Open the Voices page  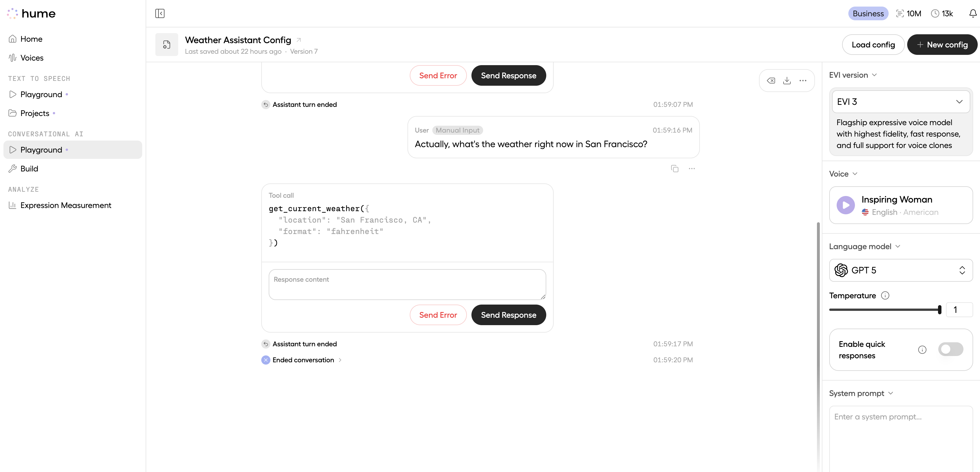(x=32, y=58)
